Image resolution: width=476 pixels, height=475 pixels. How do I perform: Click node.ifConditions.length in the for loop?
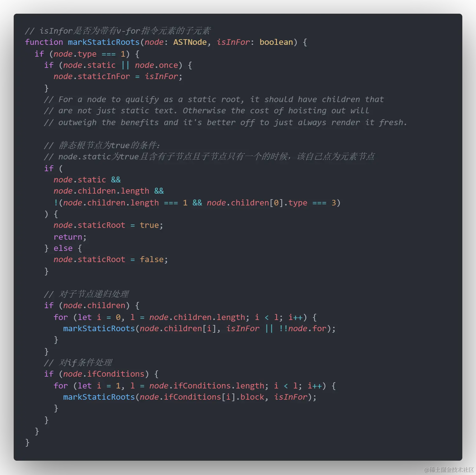(x=207, y=386)
